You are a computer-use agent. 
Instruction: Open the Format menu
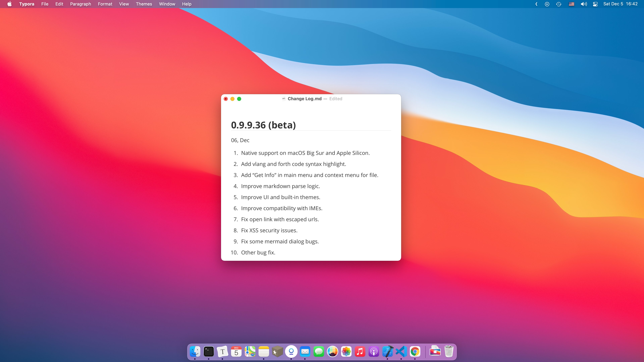(x=105, y=4)
